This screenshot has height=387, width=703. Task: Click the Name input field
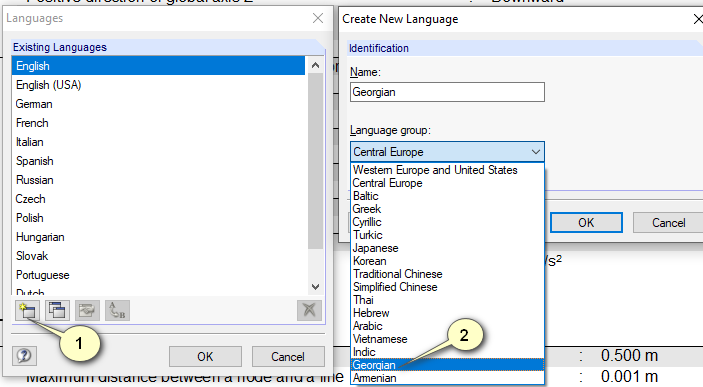(447, 92)
